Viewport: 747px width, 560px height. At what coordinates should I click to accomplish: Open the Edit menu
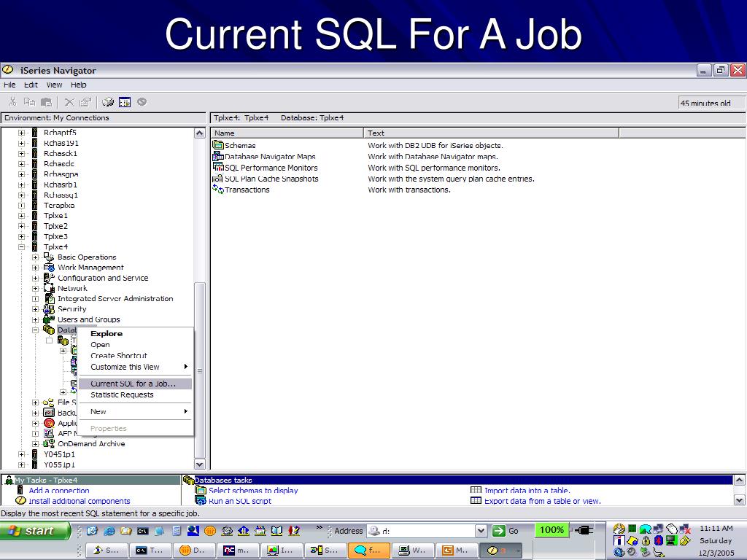click(31, 85)
